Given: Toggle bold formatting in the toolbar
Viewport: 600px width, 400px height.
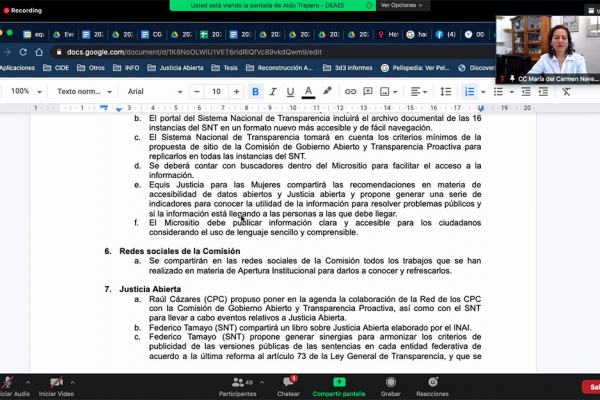Looking at the screenshot, I should tap(256, 91).
